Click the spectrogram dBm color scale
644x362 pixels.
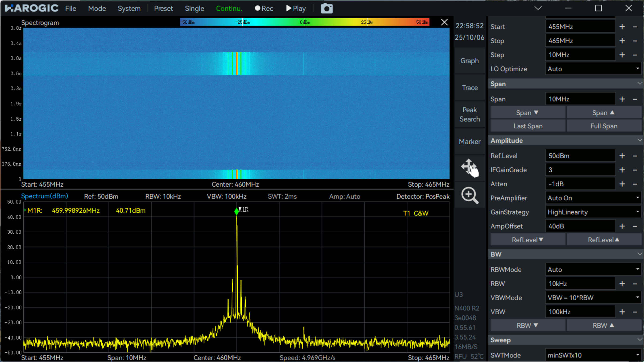pos(305,22)
